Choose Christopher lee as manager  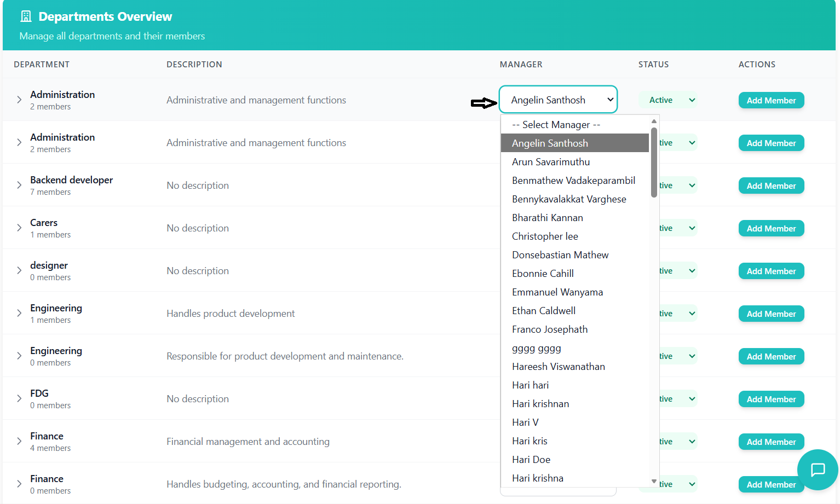pyautogui.click(x=545, y=236)
